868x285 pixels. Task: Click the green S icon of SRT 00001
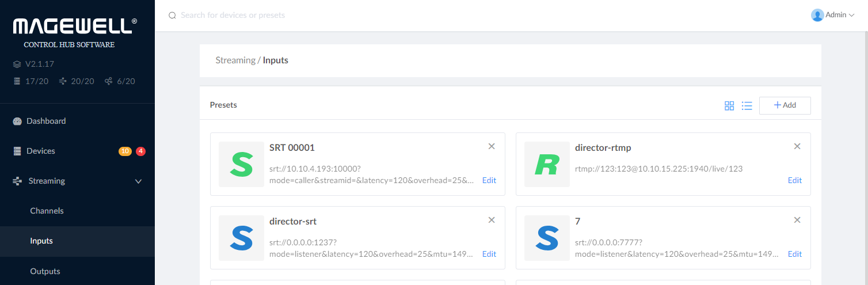pyautogui.click(x=241, y=164)
